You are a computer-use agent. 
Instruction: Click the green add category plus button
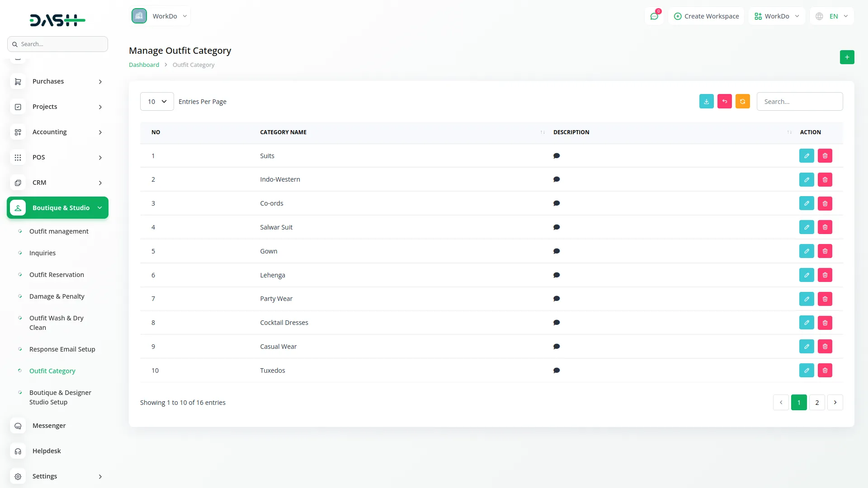[x=847, y=57]
